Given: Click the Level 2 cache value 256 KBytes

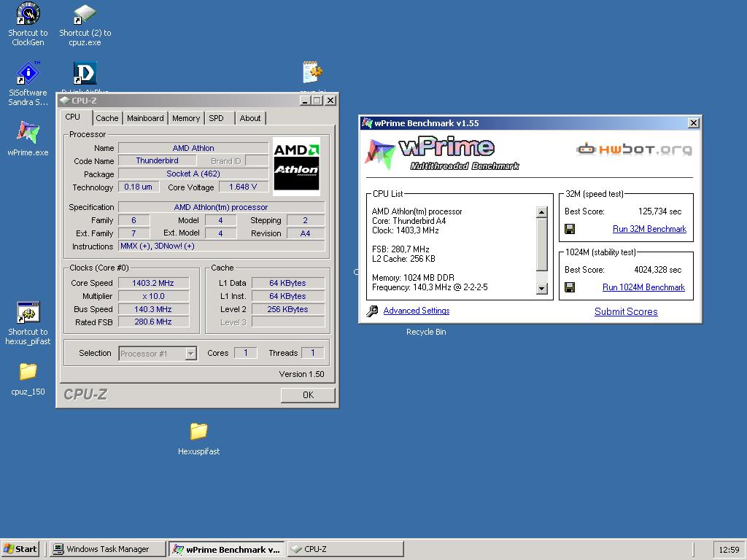Looking at the screenshot, I should point(288,309).
